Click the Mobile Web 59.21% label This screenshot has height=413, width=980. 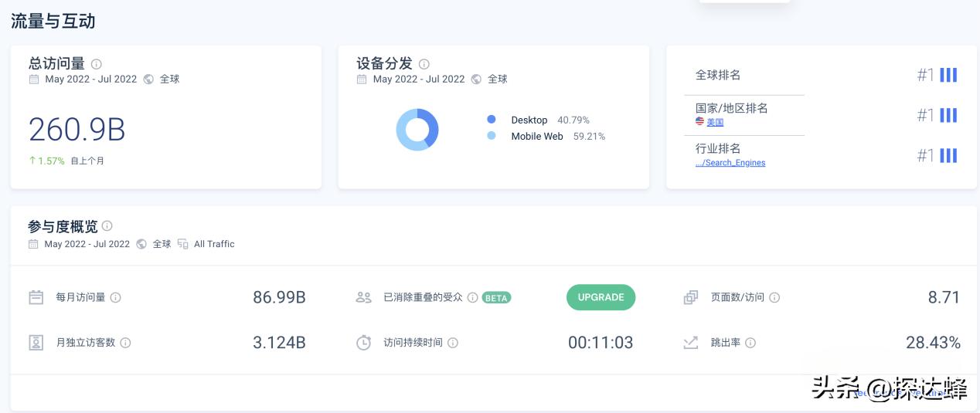coord(558,136)
